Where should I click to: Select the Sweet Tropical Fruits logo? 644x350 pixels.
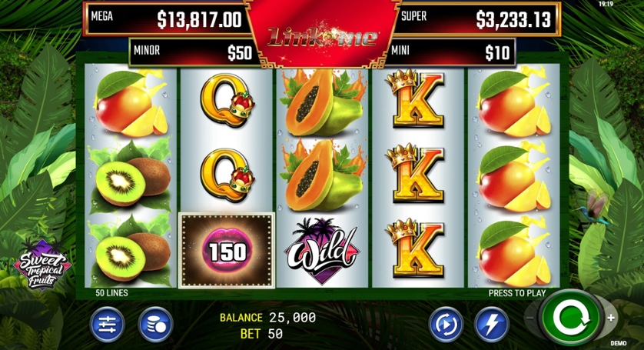click(x=42, y=265)
